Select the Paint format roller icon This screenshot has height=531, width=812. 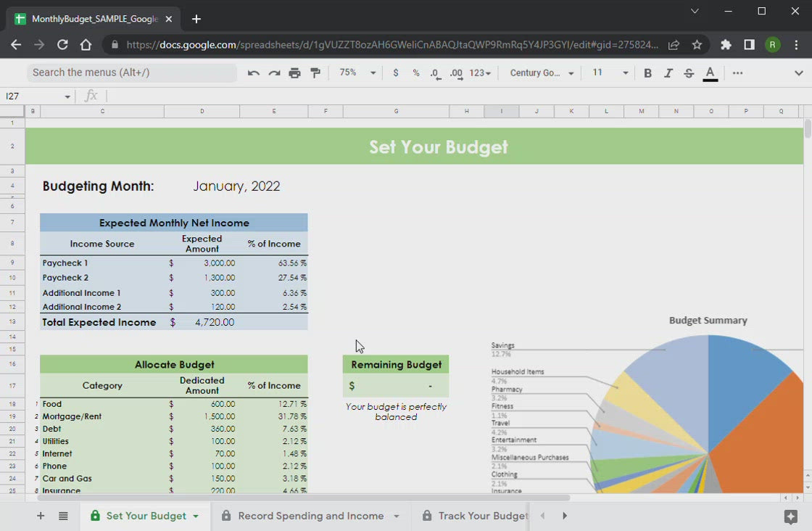(315, 73)
